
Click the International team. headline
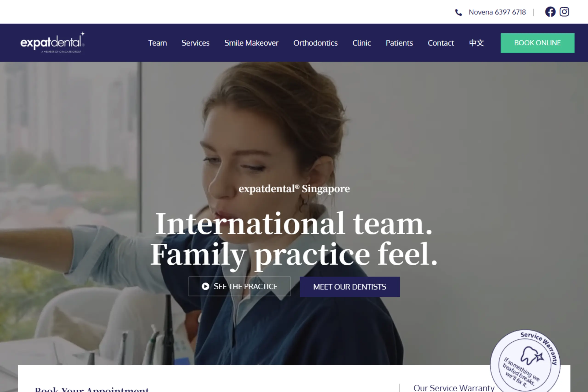[x=294, y=223]
